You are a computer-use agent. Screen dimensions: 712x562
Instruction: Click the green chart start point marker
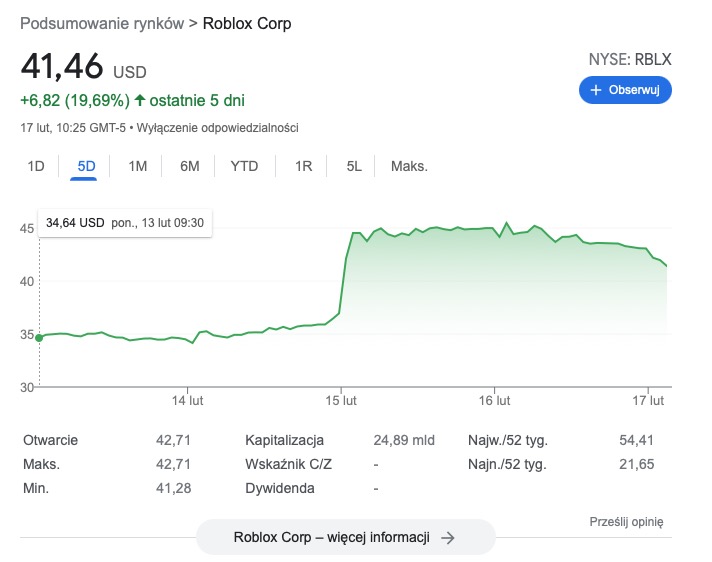coord(40,338)
